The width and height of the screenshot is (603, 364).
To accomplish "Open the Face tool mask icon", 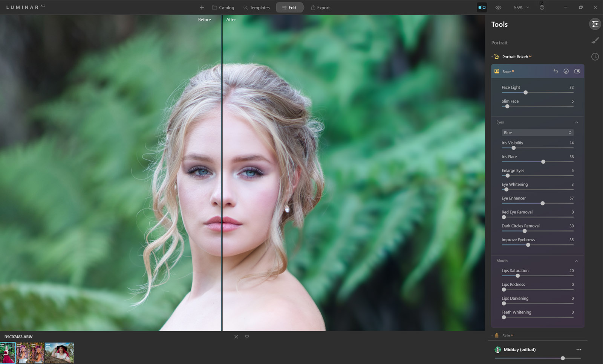I will (x=566, y=71).
